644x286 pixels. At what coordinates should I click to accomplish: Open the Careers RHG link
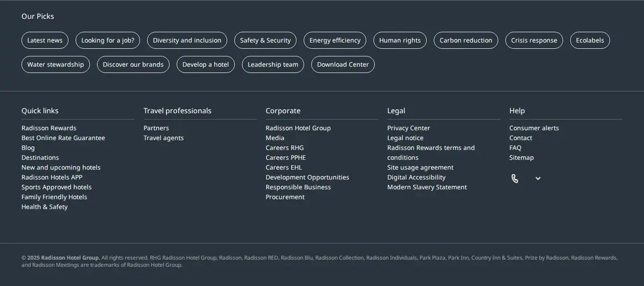[284, 148]
